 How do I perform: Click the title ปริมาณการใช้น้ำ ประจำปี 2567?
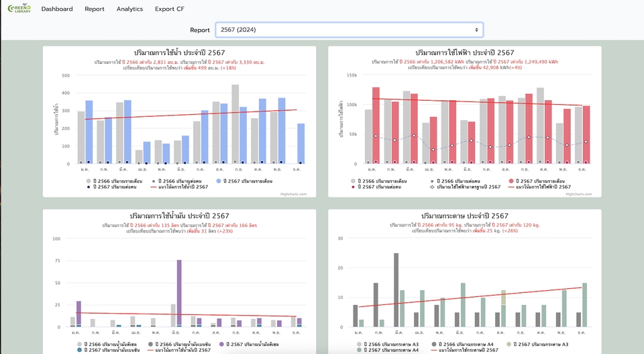(180, 52)
